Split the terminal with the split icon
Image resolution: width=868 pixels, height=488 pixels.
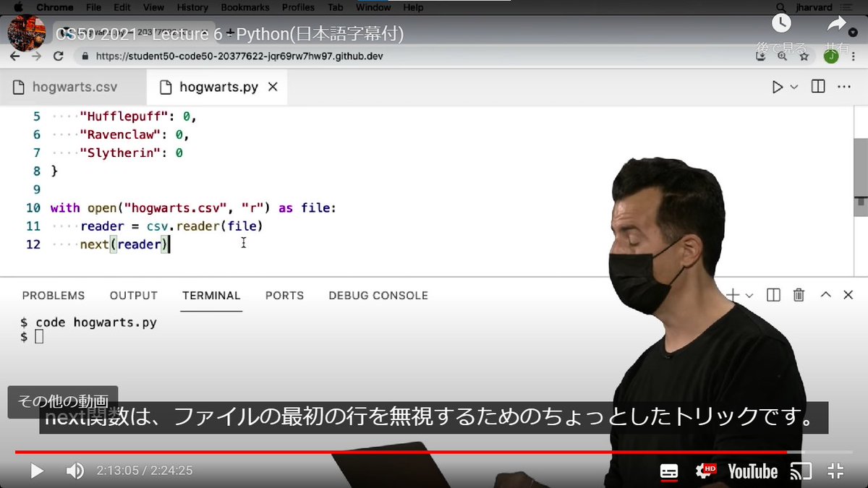[773, 295]
